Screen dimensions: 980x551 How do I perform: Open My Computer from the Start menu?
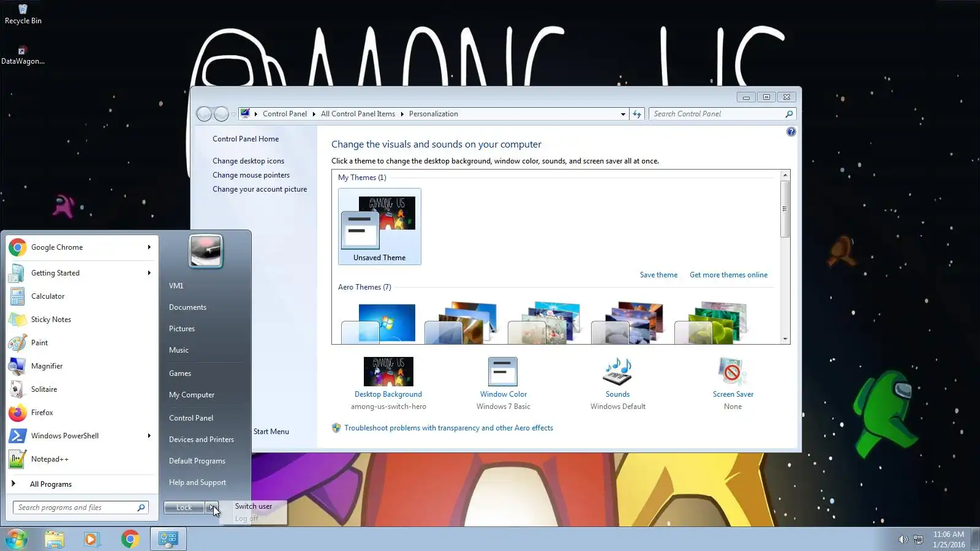(x=192, y=395)
